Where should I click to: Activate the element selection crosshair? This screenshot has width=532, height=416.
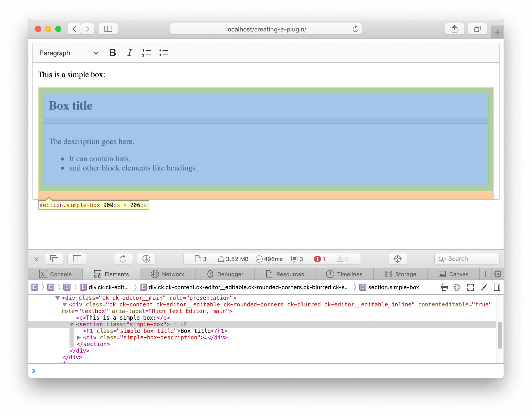click(397, 259)
